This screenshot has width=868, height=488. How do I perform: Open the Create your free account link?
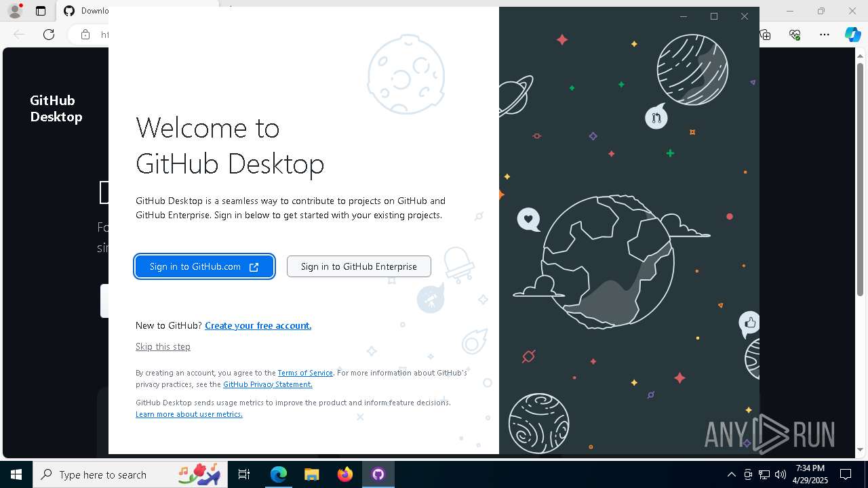(258, 325)
